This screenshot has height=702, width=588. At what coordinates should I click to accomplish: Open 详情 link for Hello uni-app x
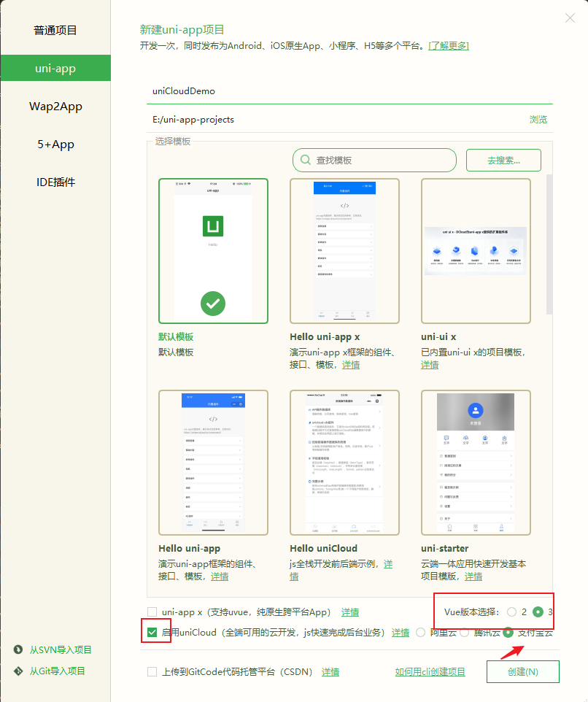351,365
